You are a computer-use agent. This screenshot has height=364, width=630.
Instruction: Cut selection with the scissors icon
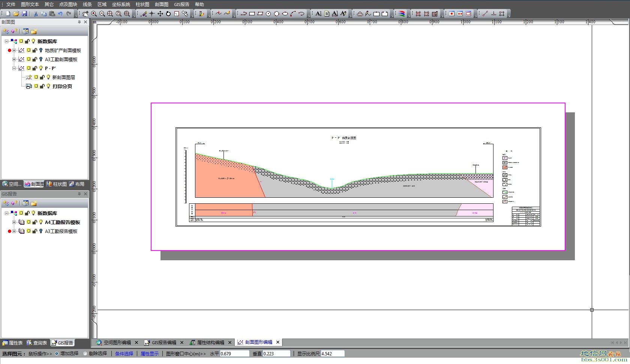point(36,13)
